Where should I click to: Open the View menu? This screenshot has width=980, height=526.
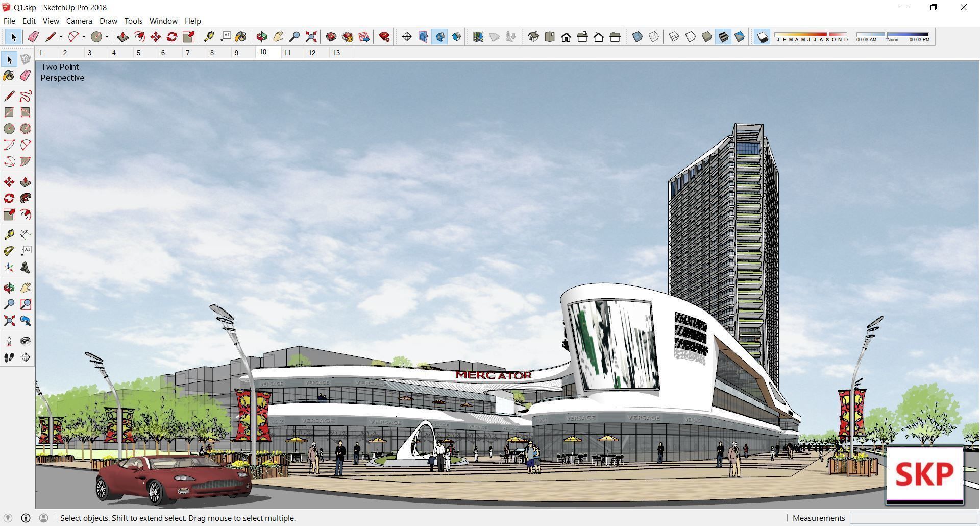point(51,21)
